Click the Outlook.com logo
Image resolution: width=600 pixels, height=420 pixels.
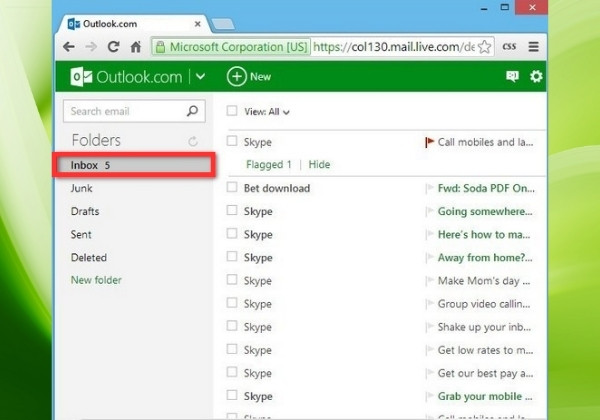[x=127, y=77]
